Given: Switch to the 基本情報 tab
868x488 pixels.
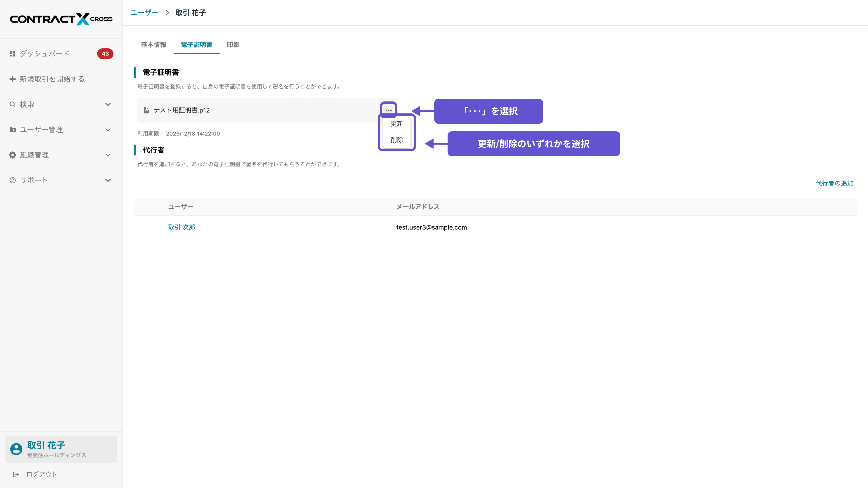Looking at the screenshot, I should (x=153, y=45).
